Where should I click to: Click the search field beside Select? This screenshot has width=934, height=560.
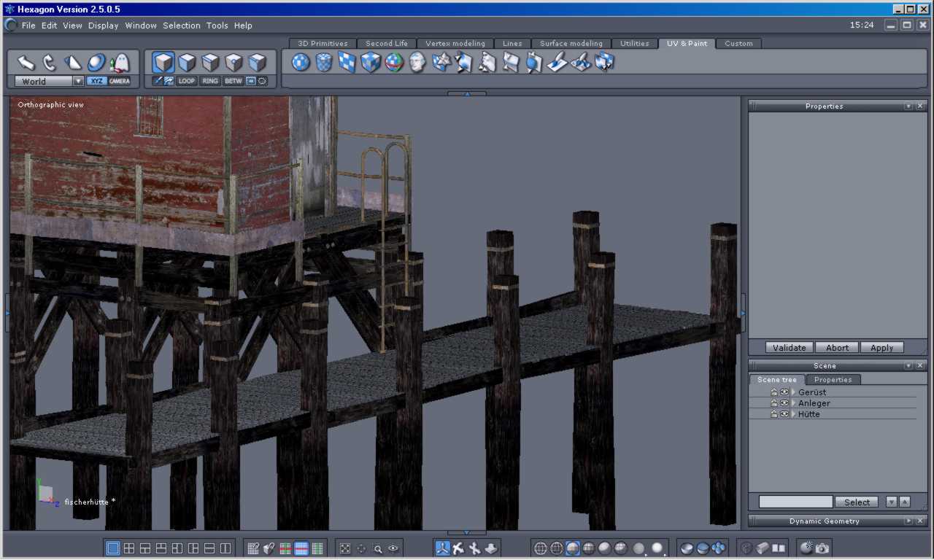(x=795, y=502)
